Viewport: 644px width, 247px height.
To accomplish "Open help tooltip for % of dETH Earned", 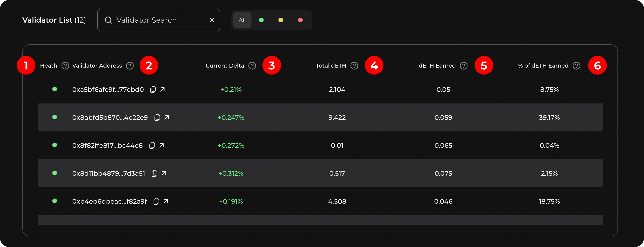I will tap(576, 66).
